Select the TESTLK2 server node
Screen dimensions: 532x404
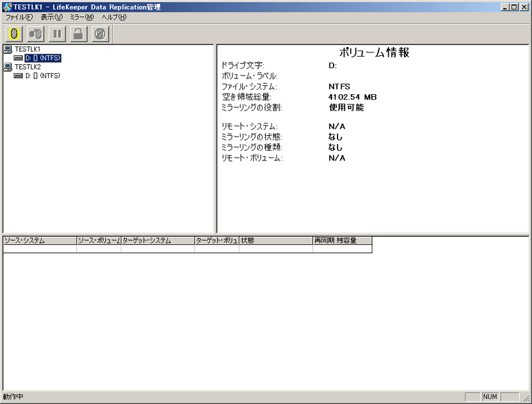coord(27,67)
